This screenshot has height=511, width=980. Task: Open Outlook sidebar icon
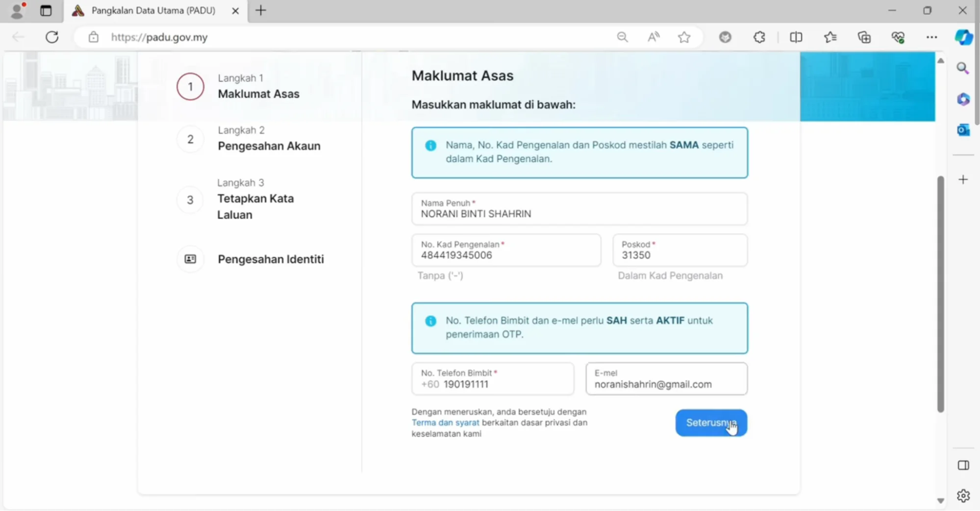(963, 130)
